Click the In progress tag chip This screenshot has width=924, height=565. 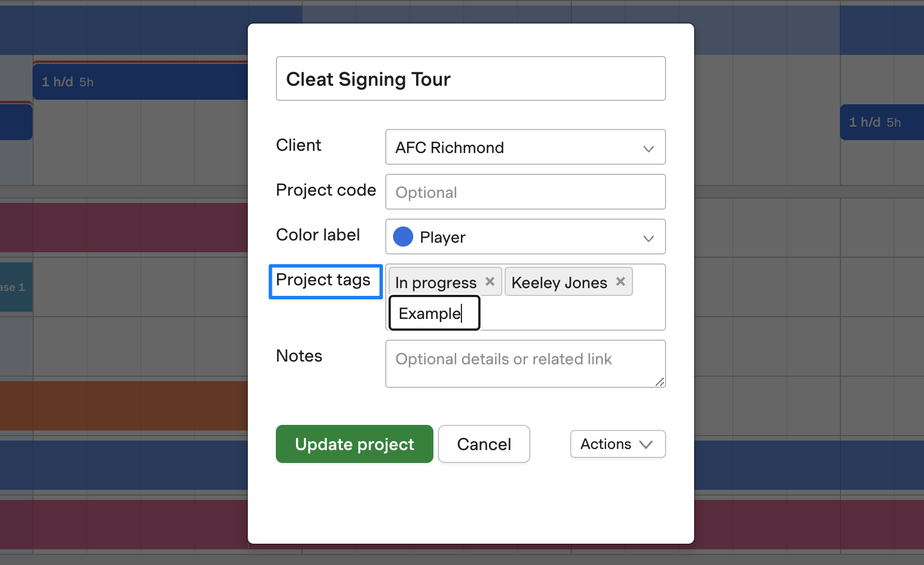pyautogui.click(x=436, y=282)
